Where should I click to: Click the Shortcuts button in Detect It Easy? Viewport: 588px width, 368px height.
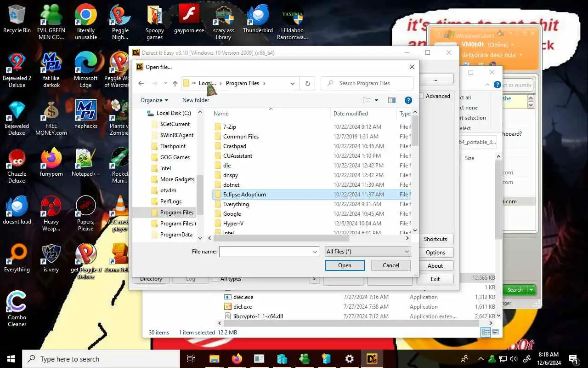tap(435, 239)
